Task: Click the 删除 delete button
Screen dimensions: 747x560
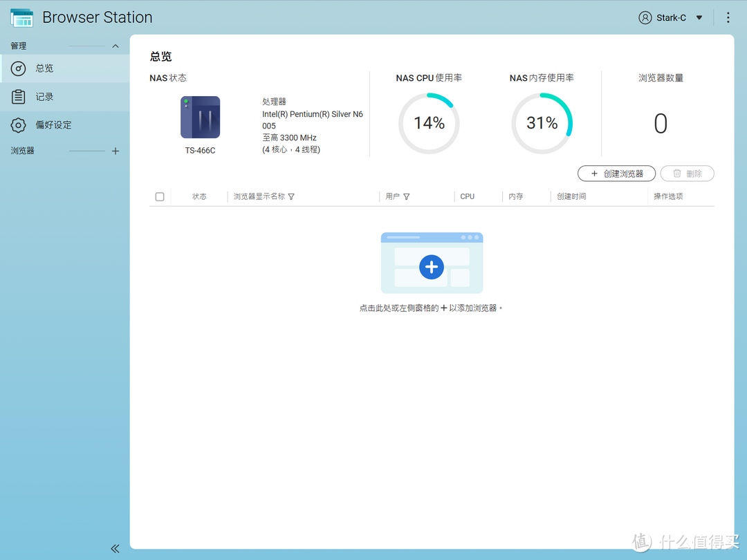Action: coord(687,174)
